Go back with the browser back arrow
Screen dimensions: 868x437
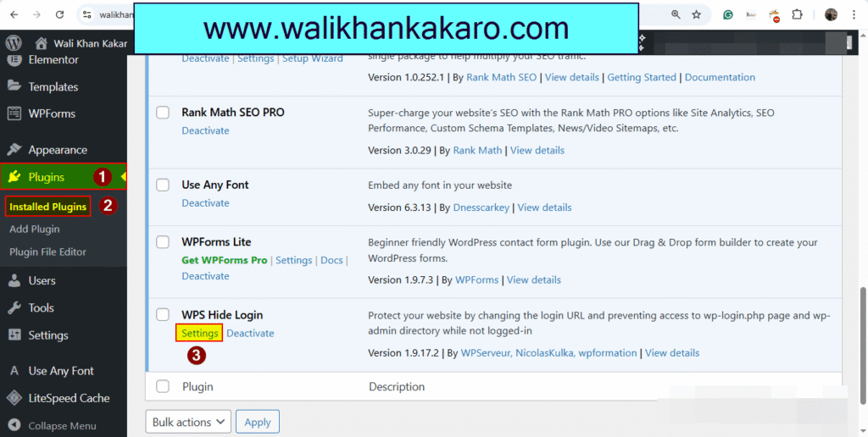(x=14, y=15)
